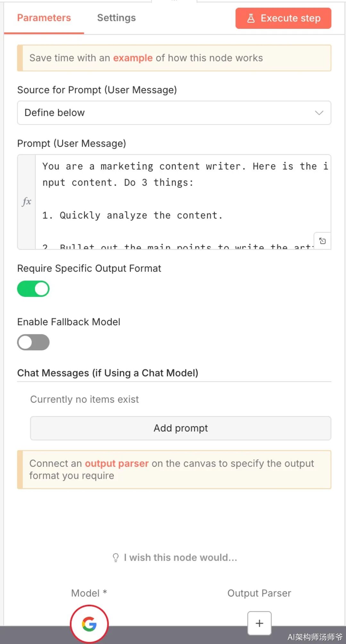Screen dimensions: 346x644
Task: Disable the Require Specific Output Format toggle
Action: point(33,289)
